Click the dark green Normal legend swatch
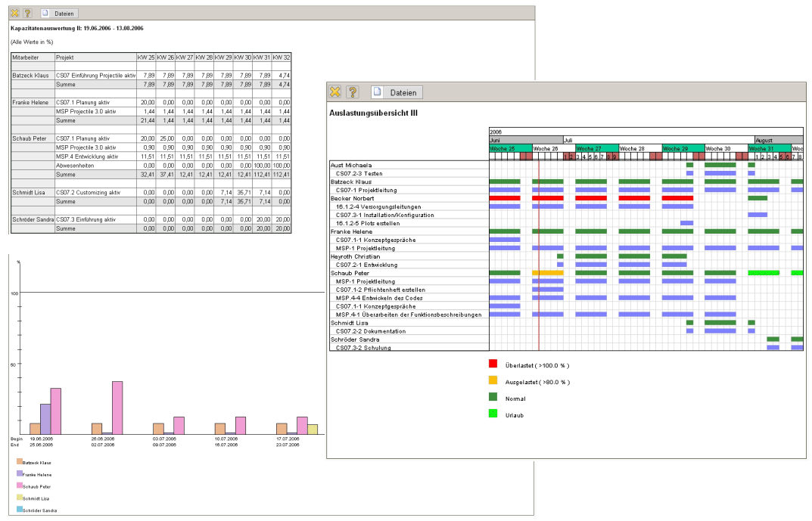This screenshot has height=521, width=812. (493, 397)
